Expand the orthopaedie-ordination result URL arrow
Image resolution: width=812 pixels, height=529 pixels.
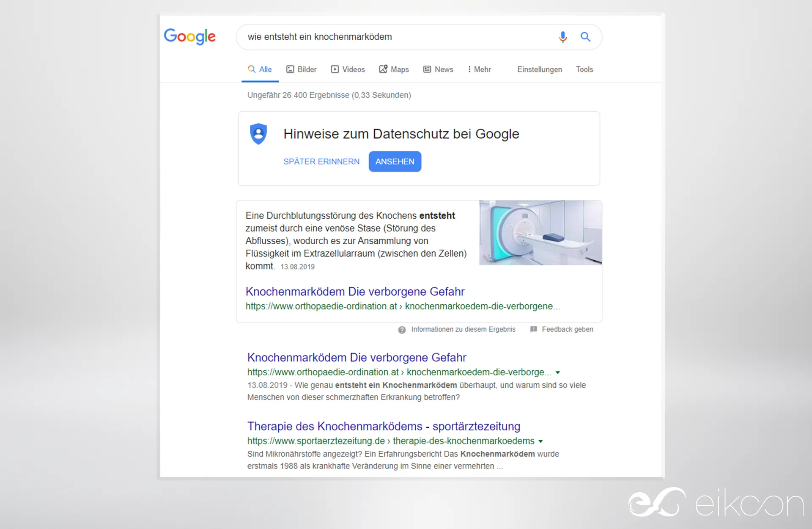[558, 372]
